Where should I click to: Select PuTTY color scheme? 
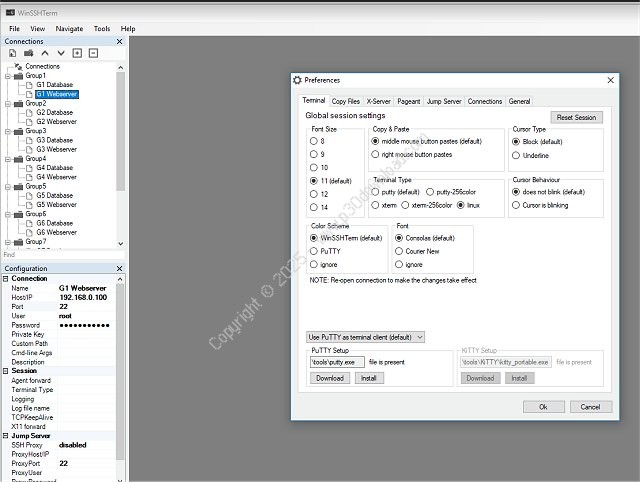coord(313,251)
